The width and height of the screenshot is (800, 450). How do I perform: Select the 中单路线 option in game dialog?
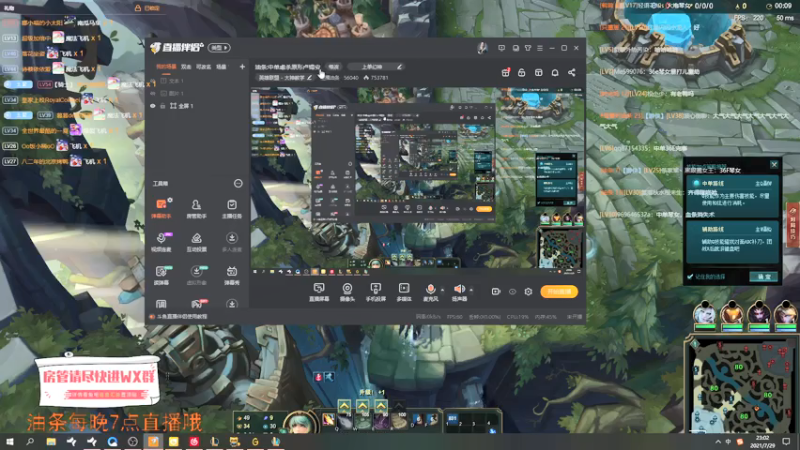[x=733, y=198]
